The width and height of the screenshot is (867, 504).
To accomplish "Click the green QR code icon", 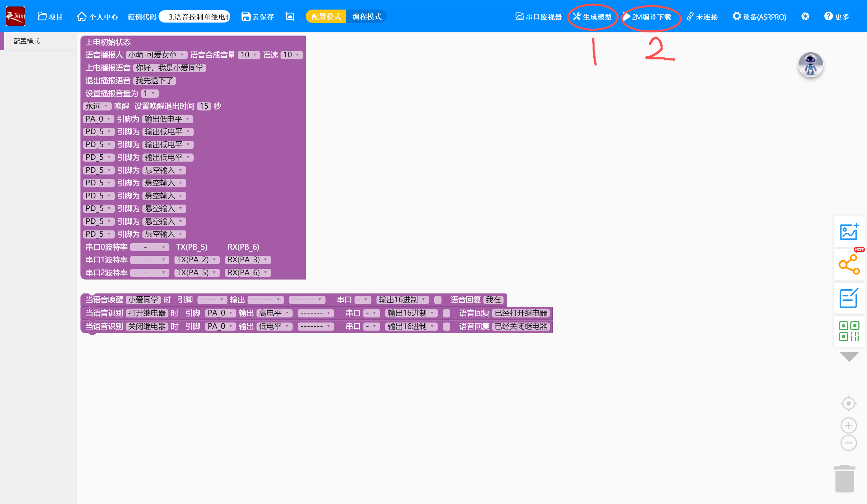I will [849, 331].
